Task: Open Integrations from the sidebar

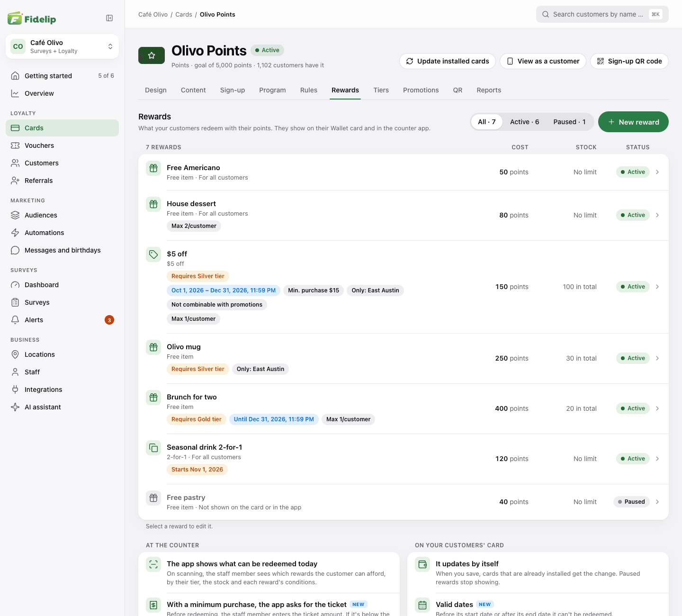Action: tap(62, 390)
